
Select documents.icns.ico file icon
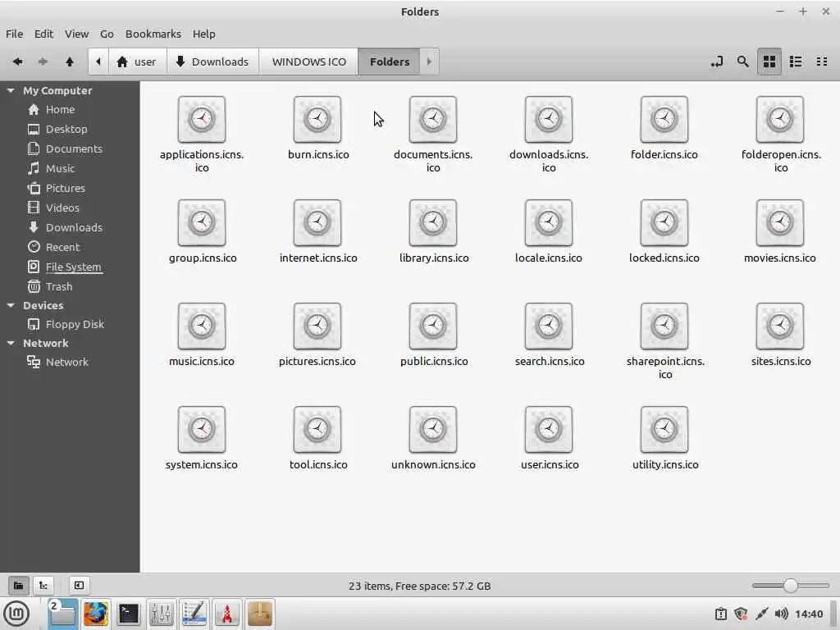(433, 119)
